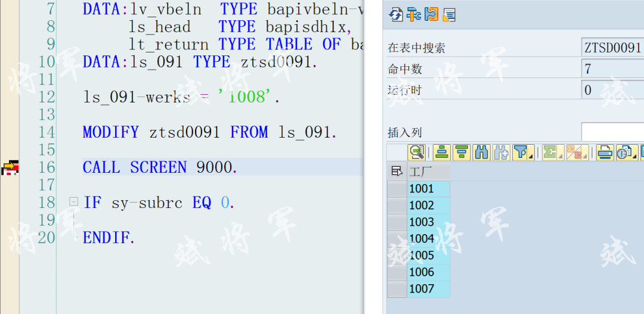644x314 pixels.
Task: Collapse the IF block at line 18
Action: (x=73, y=201)
